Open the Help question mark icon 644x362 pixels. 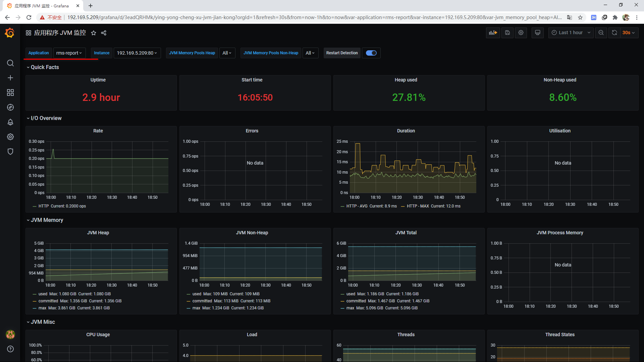click(x=10, y=349)
